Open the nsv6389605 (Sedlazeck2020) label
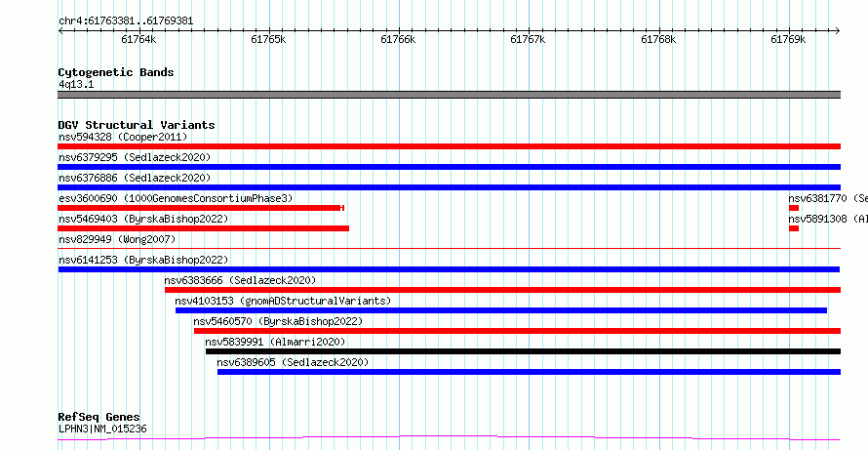The width and height of the screenshot is (868, 450). (293, 362)
